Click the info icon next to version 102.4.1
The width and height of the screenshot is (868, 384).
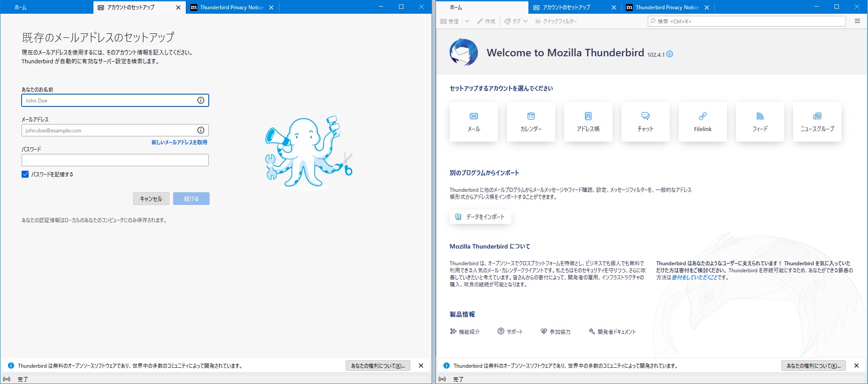tap(670, 54)
